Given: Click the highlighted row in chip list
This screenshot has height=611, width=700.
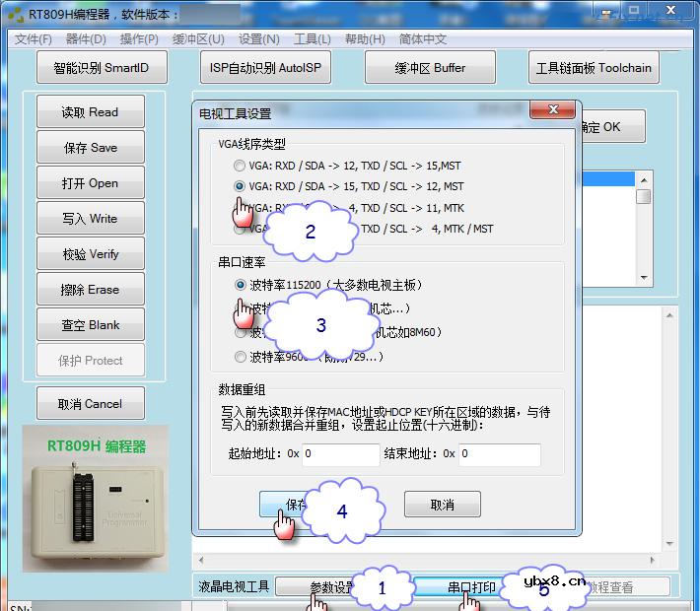Looking at the screenshot, I should [x=608, y=179].
